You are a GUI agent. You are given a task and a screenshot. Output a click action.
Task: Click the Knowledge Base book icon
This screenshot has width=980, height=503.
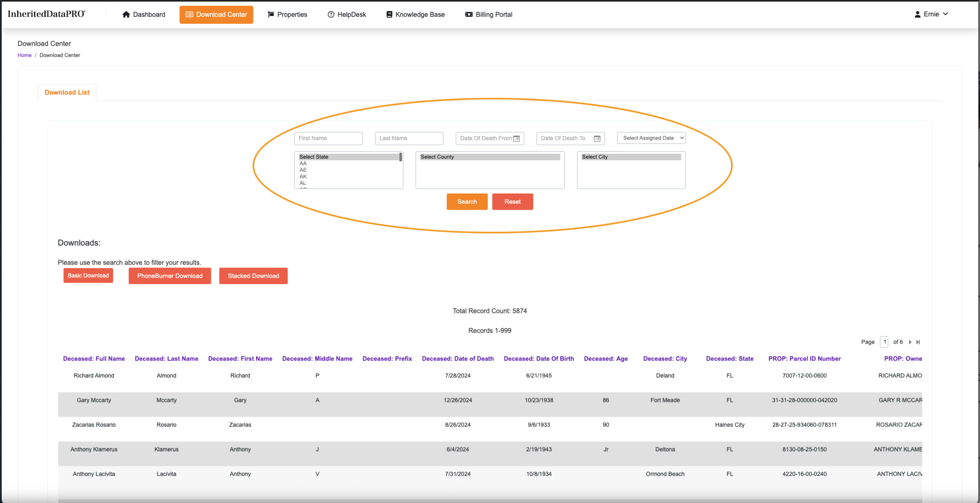point(389,14)
